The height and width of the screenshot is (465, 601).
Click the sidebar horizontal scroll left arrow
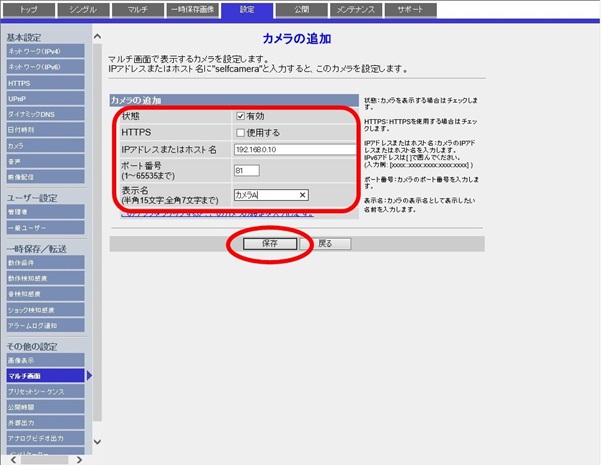(13, 460)
